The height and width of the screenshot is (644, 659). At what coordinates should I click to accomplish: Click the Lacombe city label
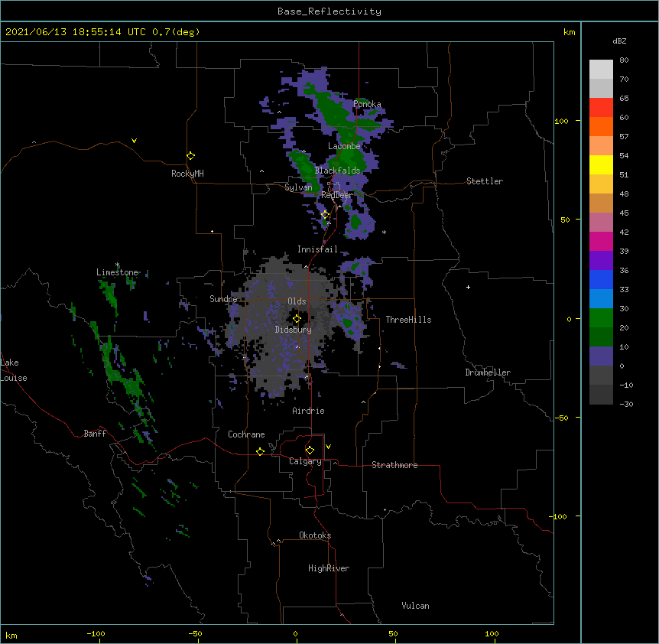point(344,146)
